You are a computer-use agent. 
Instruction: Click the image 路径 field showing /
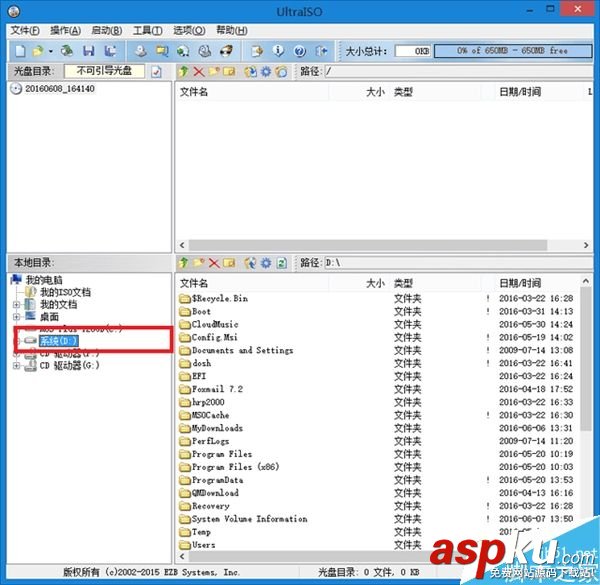click(458, 71)
